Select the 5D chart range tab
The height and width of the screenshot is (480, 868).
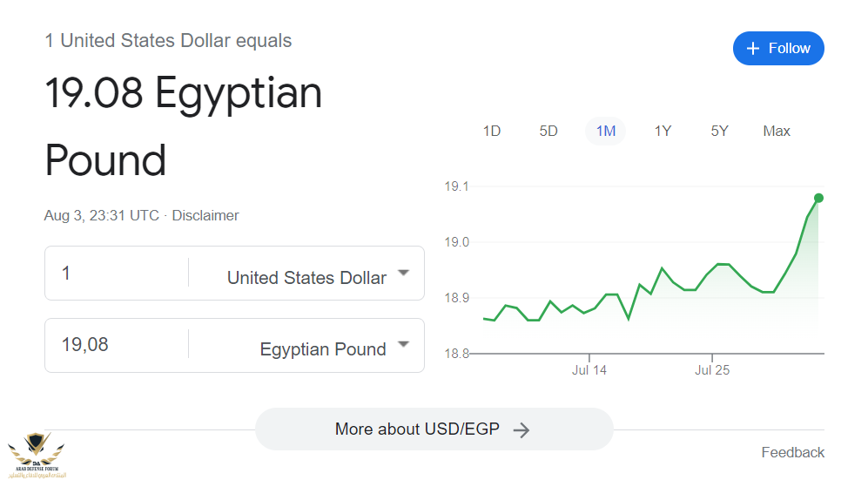tap(548, 131)
